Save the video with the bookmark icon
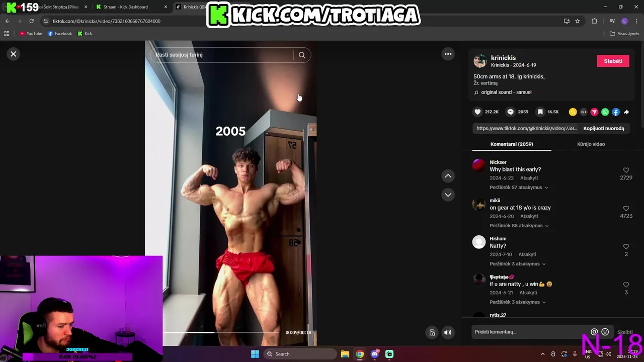Viewport: 644px width, 362px height. tap(540, 112)
